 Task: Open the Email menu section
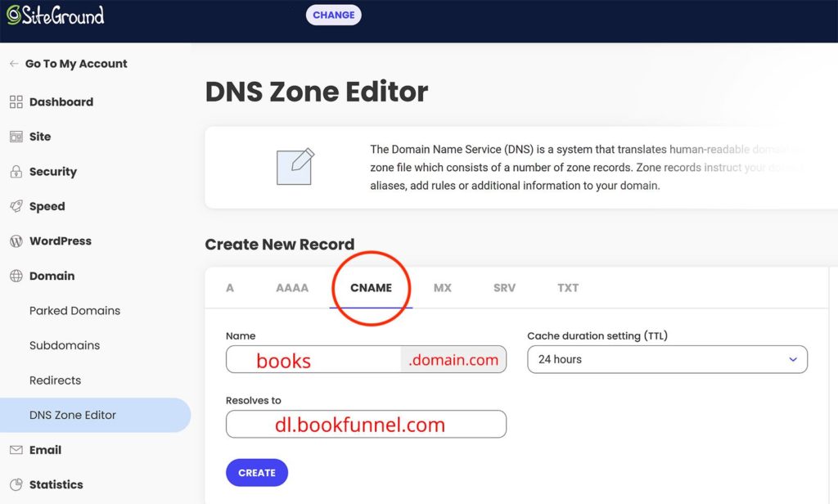pos(46,450)
